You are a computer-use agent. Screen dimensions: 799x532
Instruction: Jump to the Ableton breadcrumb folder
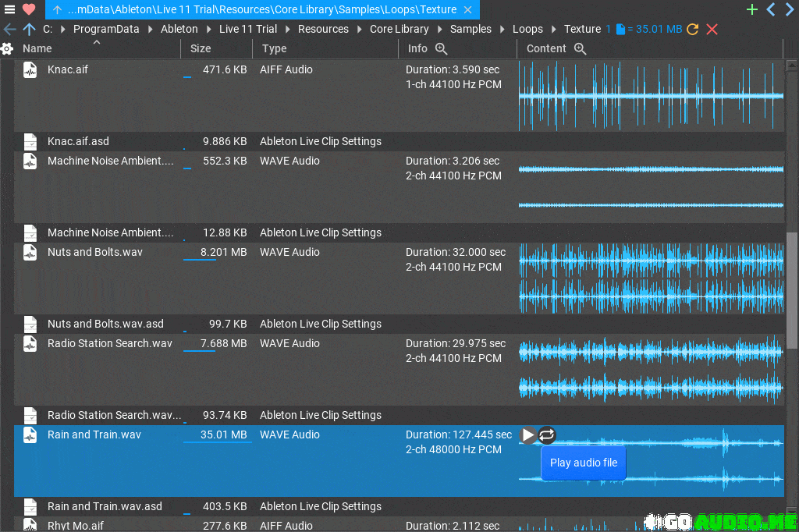pos(179,29)
